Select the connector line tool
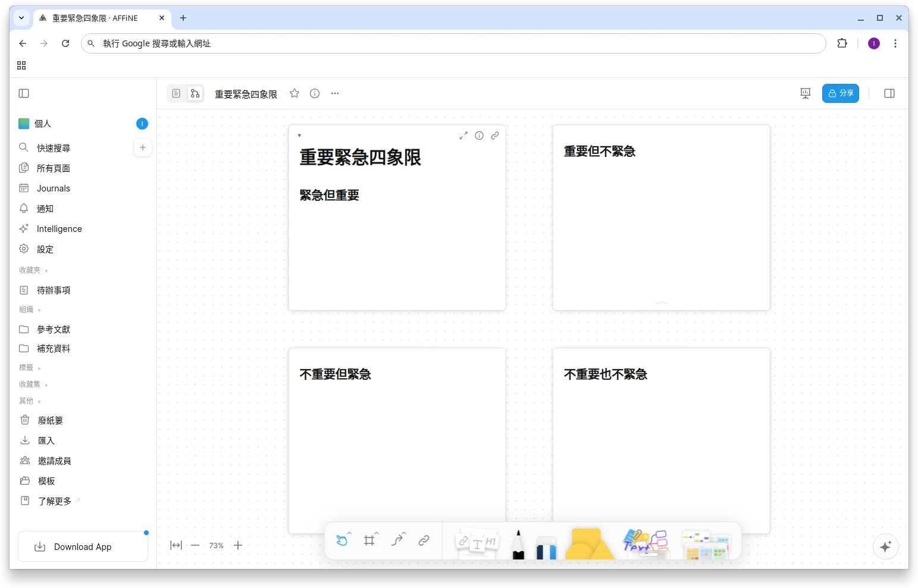The width and height of the screenshot is (918, 588). (397, 540)
